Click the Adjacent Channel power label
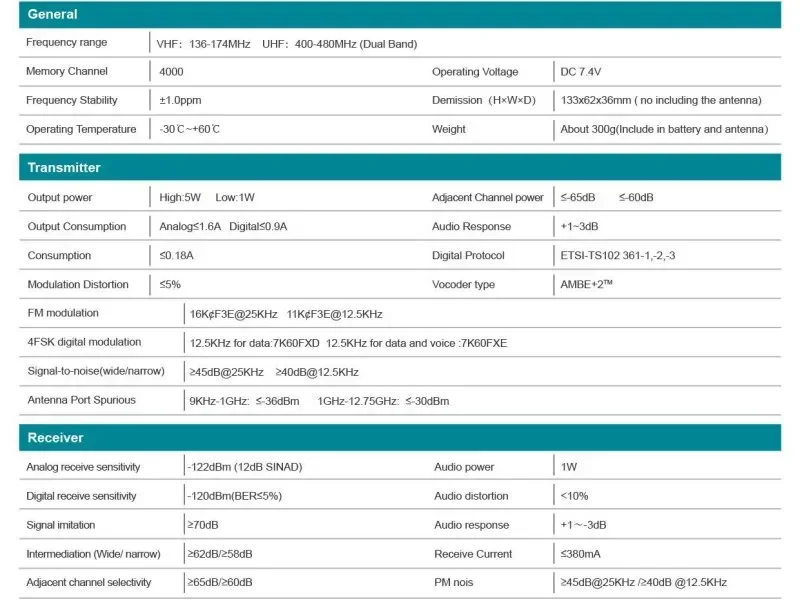This screenshot has height=600, width=800. tap(488, 197)
